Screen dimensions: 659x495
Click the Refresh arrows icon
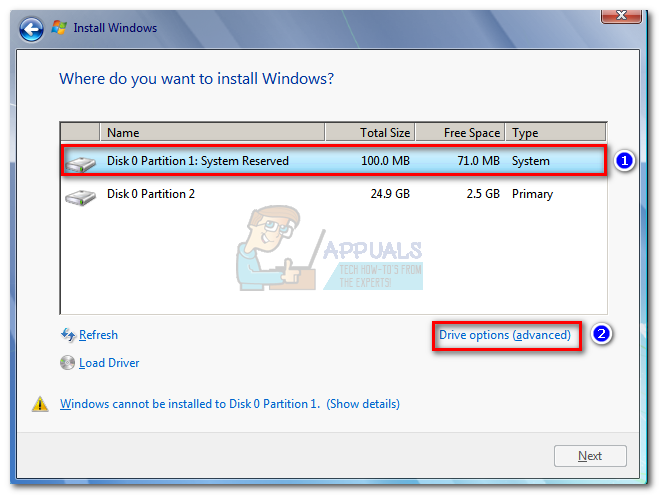[x=68, y=335]
